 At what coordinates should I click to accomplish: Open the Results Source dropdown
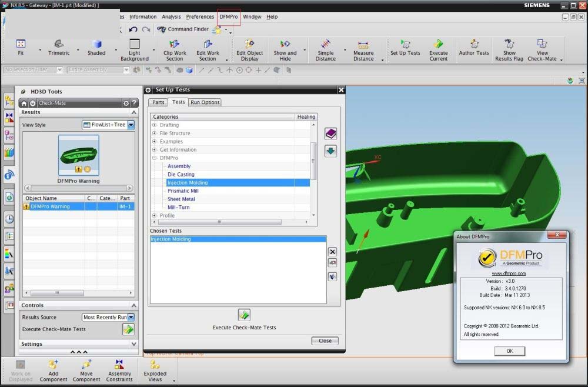[x=131, y=317]
